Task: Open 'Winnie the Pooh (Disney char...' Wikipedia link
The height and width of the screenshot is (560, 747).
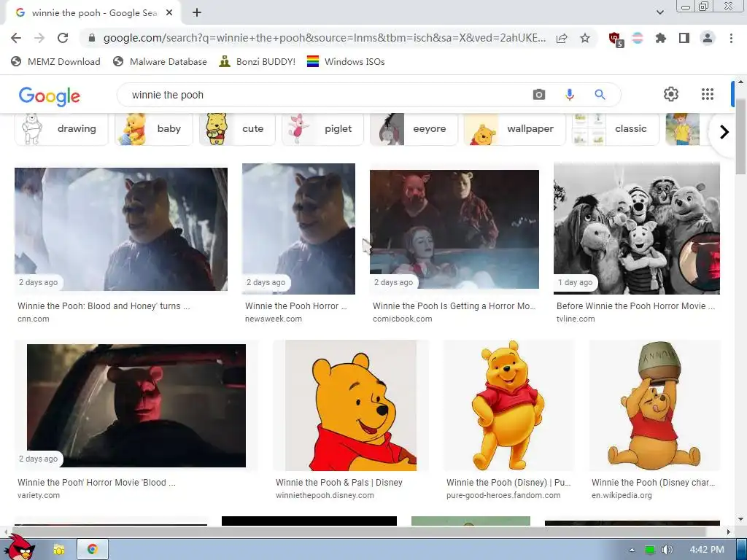Action: point(653,483)
